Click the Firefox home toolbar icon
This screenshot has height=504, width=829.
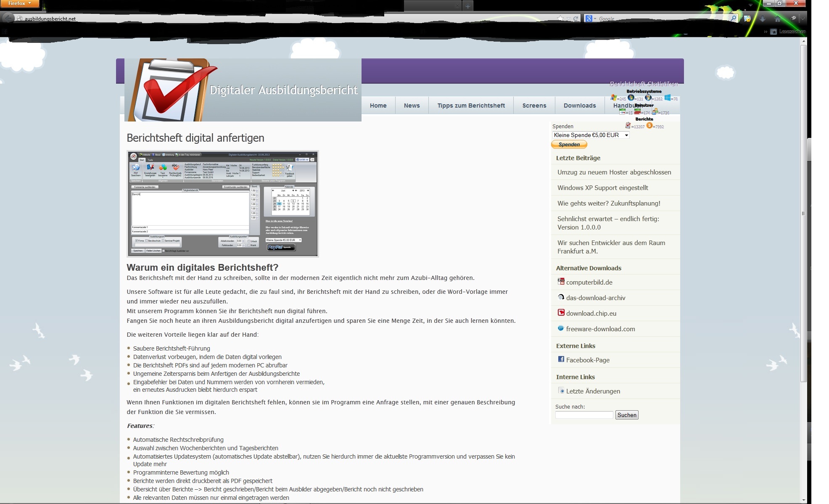coord(777,18)
